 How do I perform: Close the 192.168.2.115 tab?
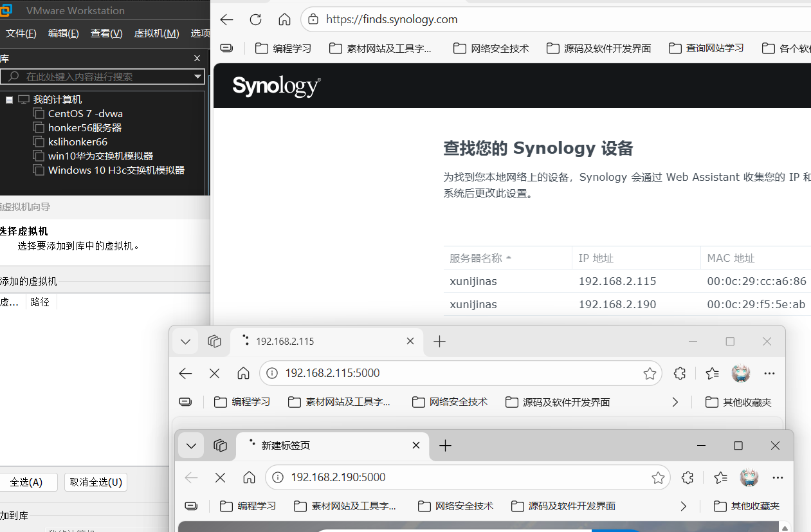pos(410,342)
